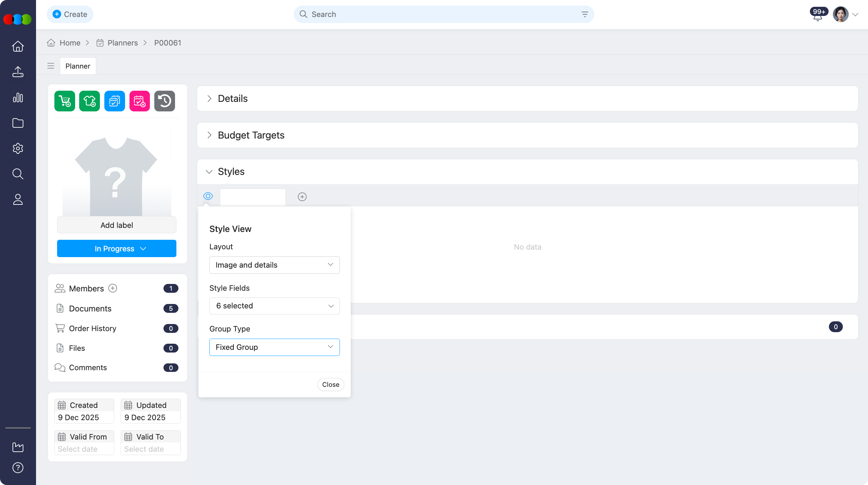Open the bar chart reports sidebar icon

coord(18,97)
